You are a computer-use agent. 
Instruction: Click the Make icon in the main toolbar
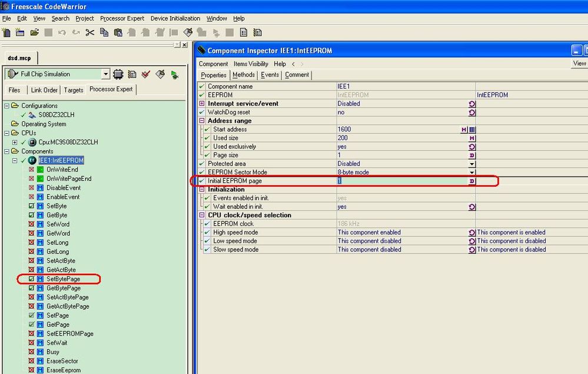(188, 32)
